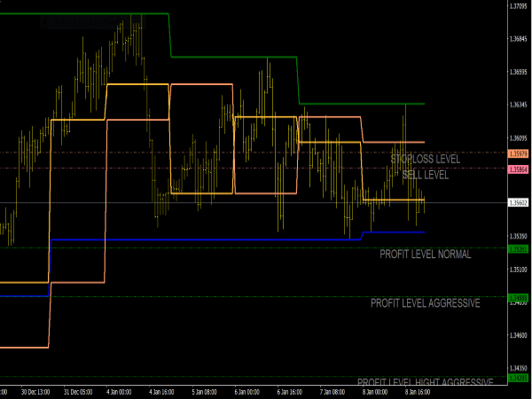
Task: Click the 4 Jan 00:00 time label
Action: click(119, 391)
